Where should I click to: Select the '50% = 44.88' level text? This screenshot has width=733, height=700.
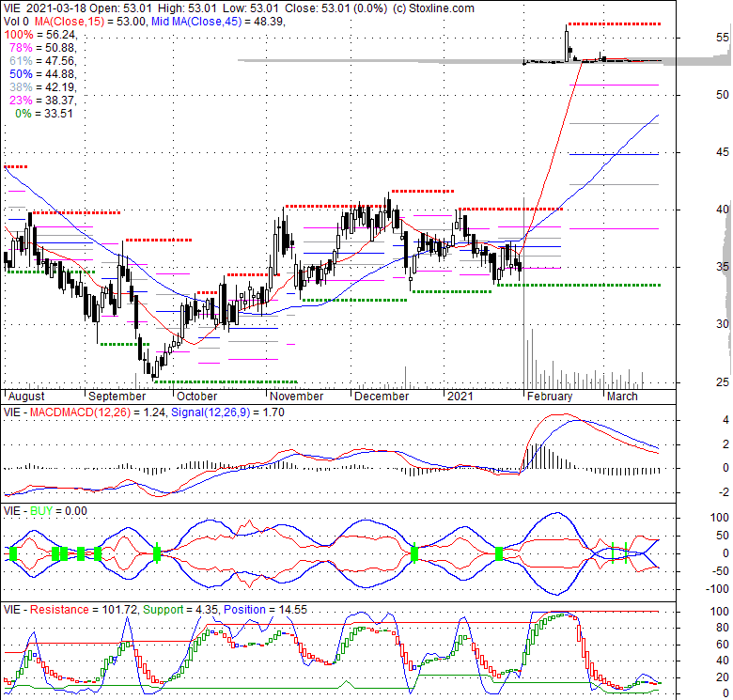click(42, 74)
